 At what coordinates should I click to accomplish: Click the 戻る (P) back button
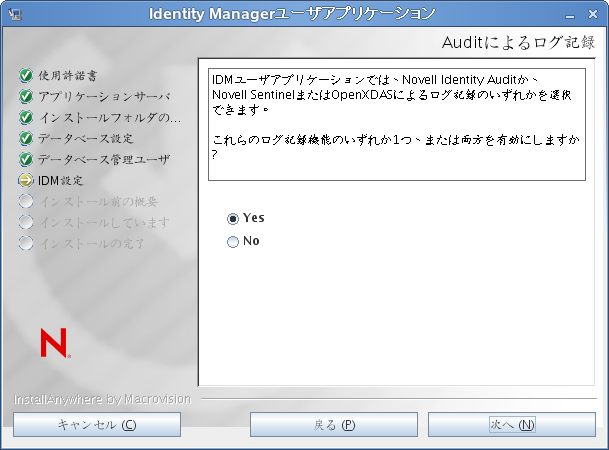334,424
